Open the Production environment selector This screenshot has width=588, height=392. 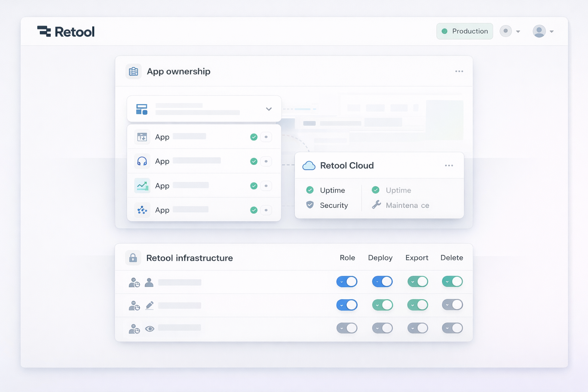pyautogui.click(x=465, y=31)
